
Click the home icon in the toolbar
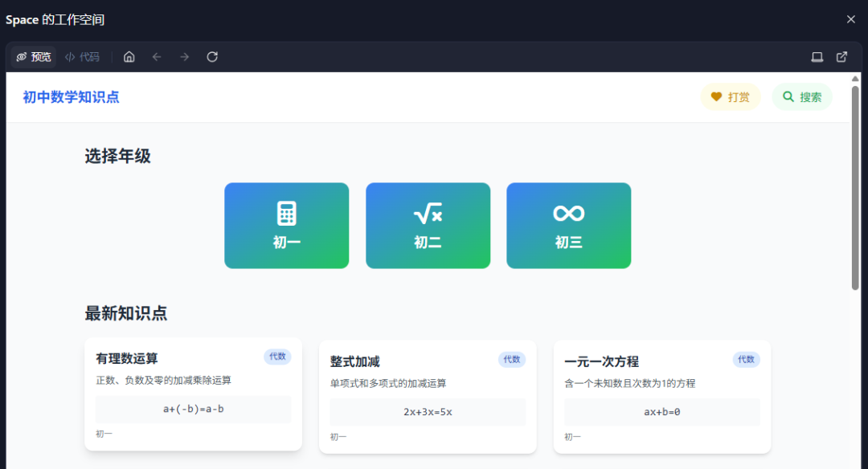click(129, 56)
